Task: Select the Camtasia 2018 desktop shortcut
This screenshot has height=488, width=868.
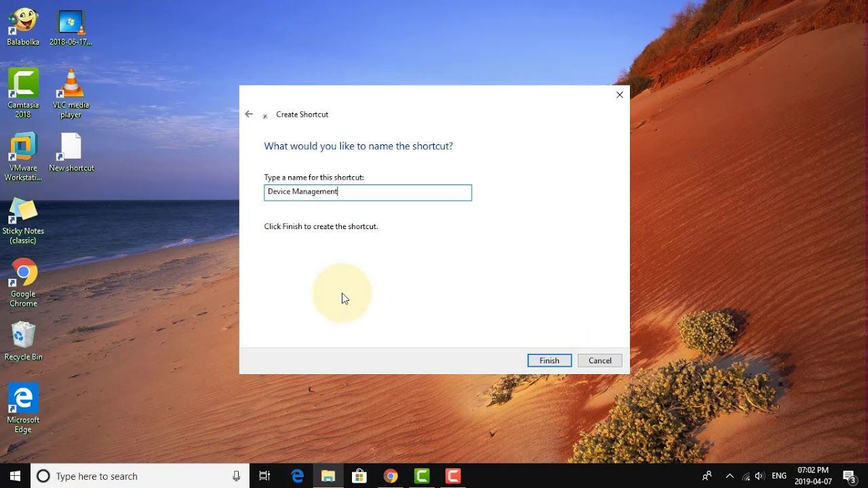Action: pos(23,94)
